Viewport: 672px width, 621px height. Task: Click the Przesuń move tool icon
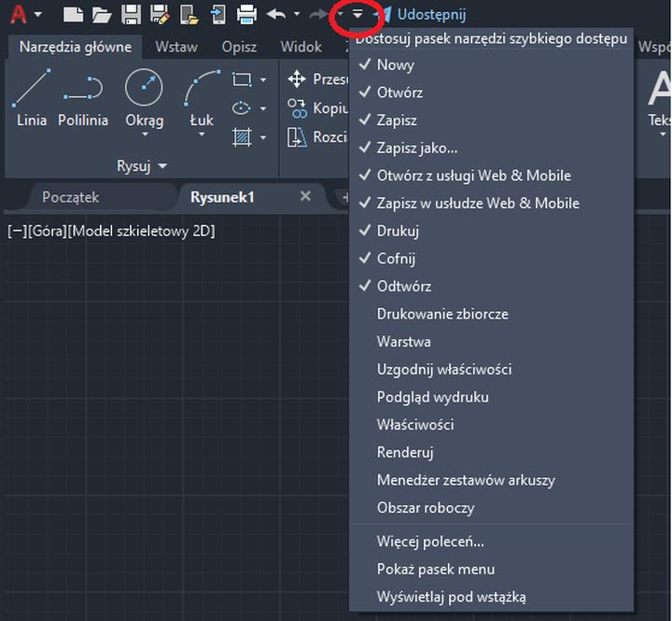click(297, 79)
